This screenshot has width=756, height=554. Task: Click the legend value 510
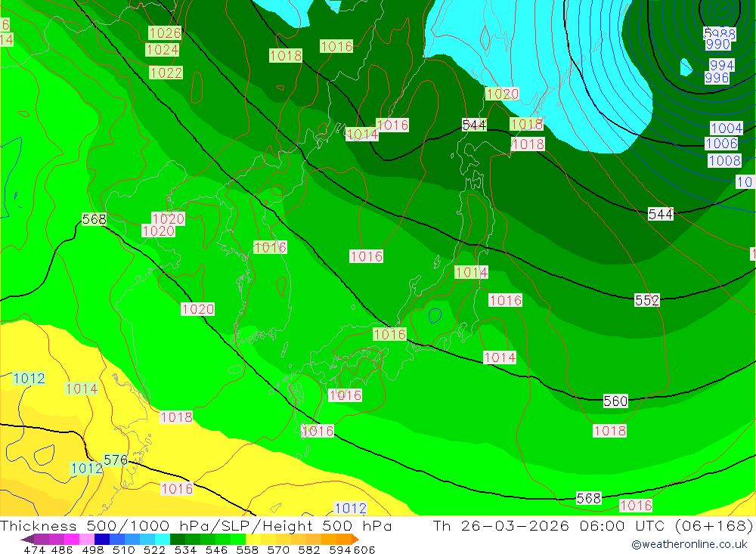[x=124, y=549]
